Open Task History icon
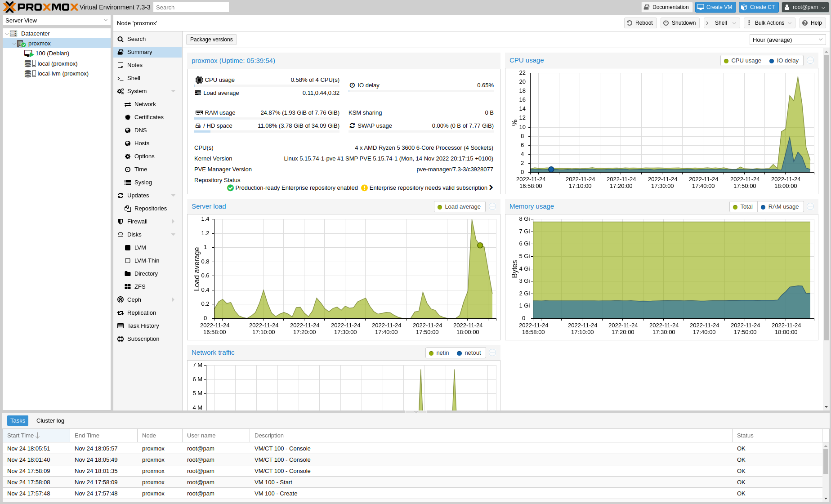Viewport: 831px width, 504px height. pyautogui.click(x=121, y=326)
